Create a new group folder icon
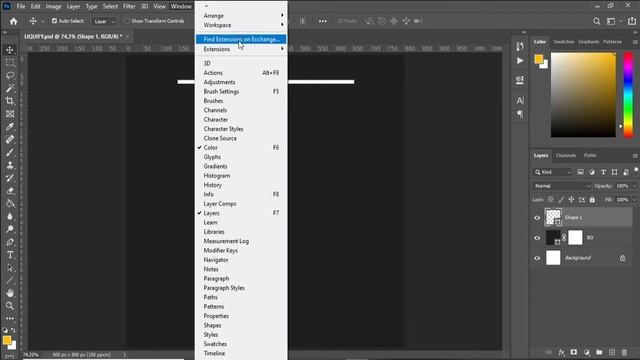 [x=599, y=352]
